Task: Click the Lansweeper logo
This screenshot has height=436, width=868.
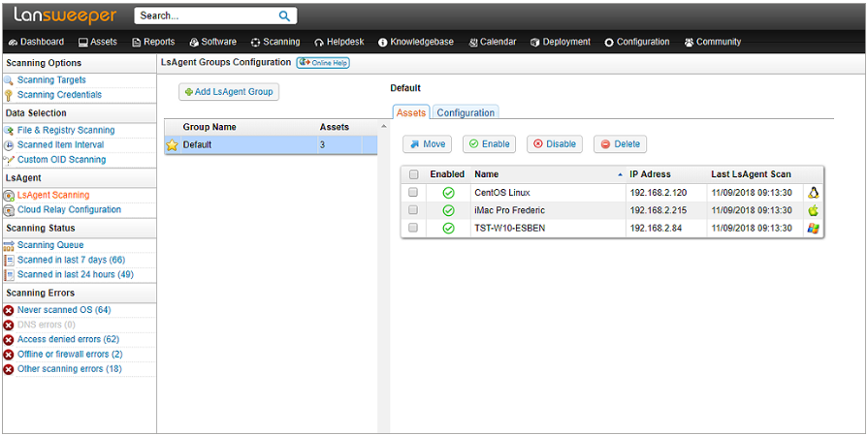Action: pos(65,16)
